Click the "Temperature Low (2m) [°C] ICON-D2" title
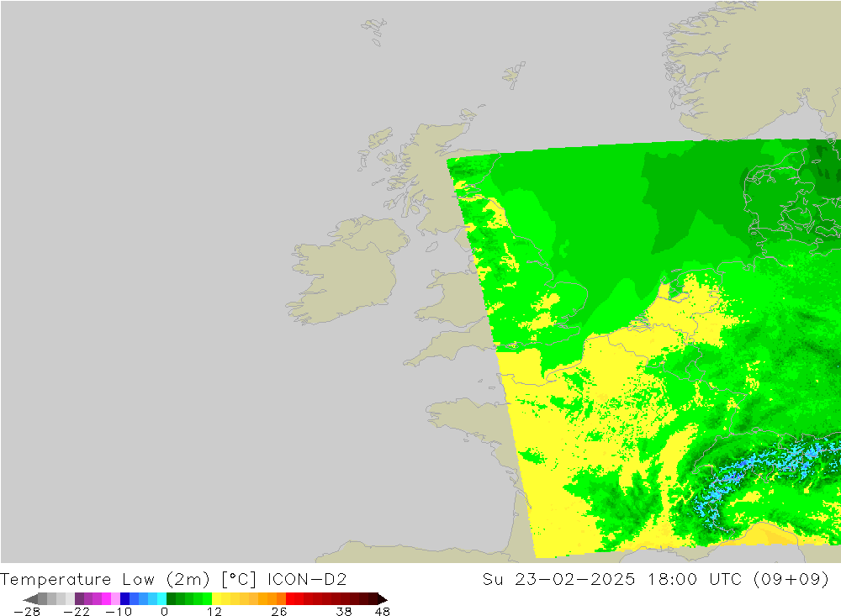This screenshot has width=841, height=616. 173,580
